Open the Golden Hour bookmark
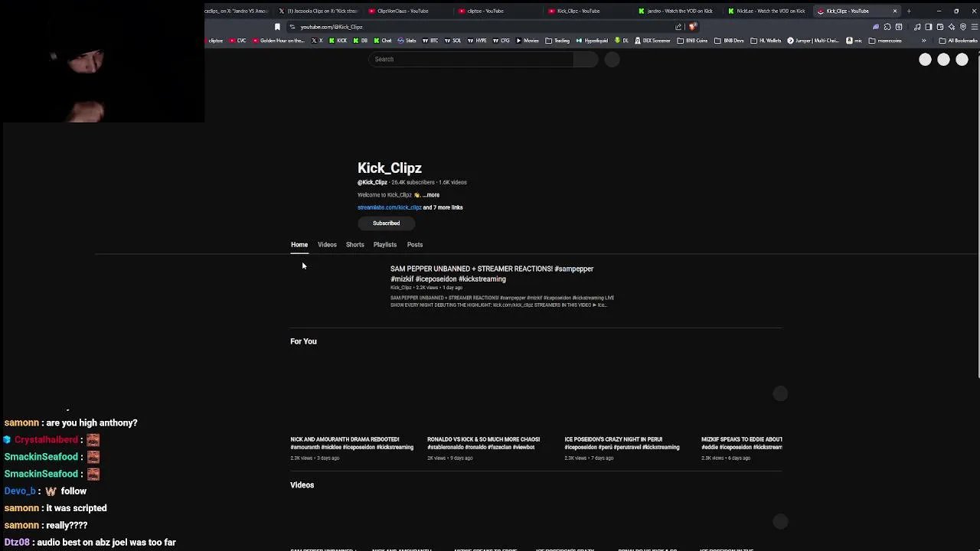This screenshot has width=980, height=551. (278, 41)
